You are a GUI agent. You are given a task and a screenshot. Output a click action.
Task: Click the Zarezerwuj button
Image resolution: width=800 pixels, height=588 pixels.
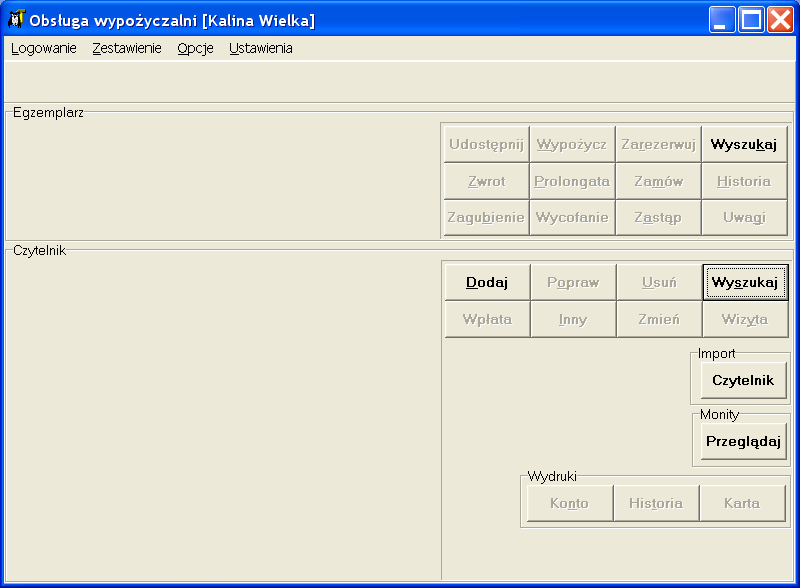pos(658,144)
